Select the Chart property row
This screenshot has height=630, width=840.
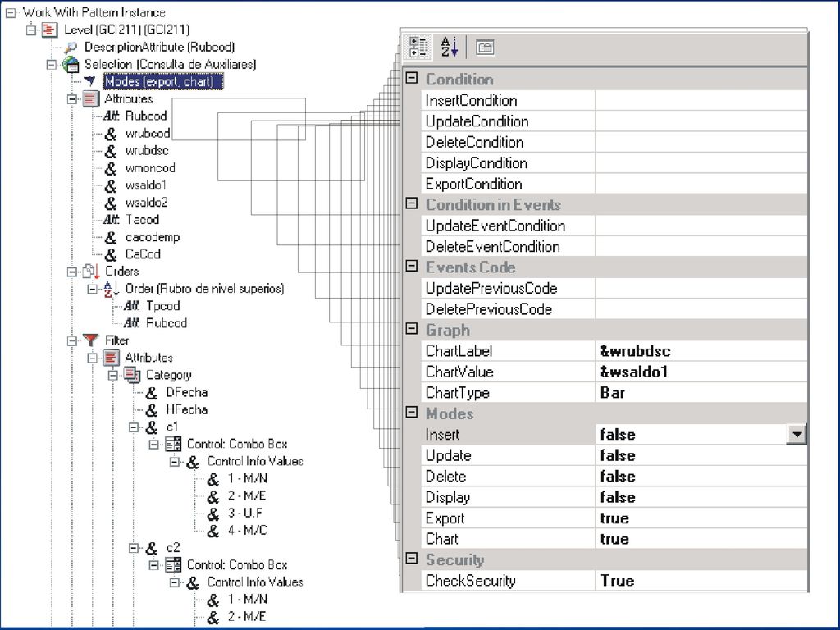pos(614,539)
